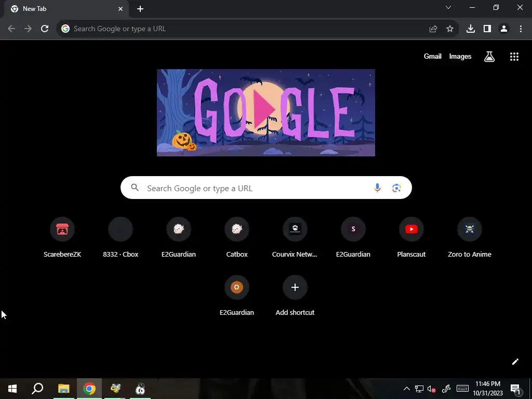The image size is (532, 399).
Task: Share this page icon in address bar
Action: click(x=433, y=29)
